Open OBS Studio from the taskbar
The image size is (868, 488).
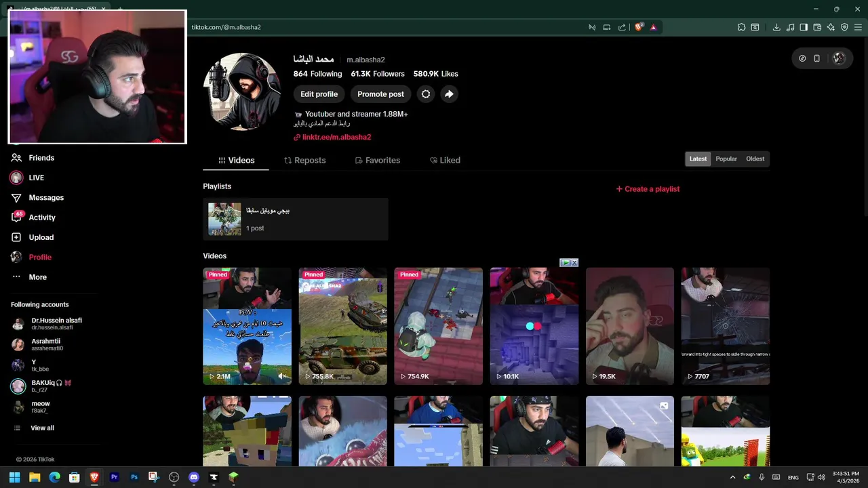(x=174, y=477)
